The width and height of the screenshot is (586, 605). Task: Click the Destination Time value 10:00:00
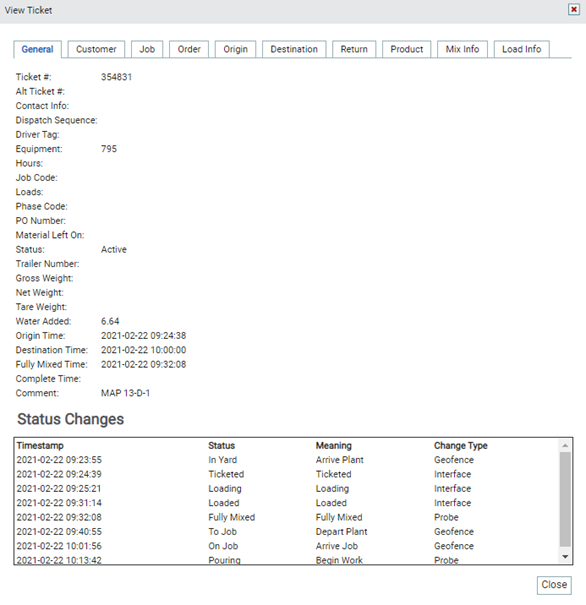tap(144, 350)
